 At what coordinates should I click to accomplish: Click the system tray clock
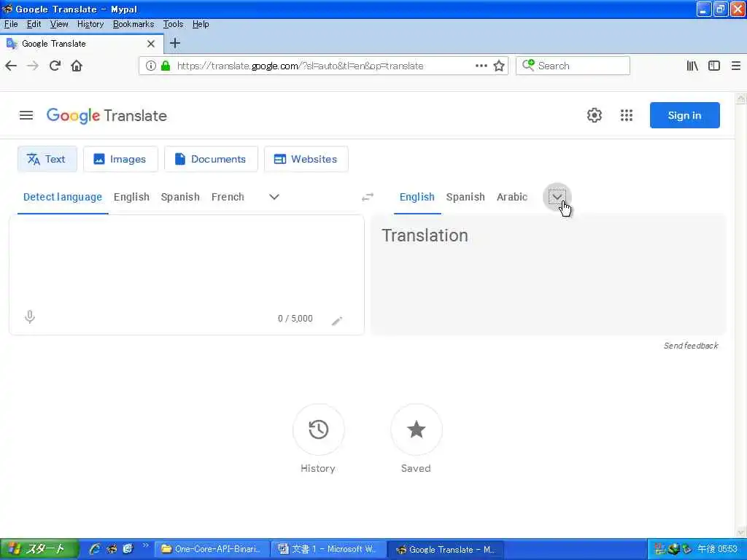717,549
